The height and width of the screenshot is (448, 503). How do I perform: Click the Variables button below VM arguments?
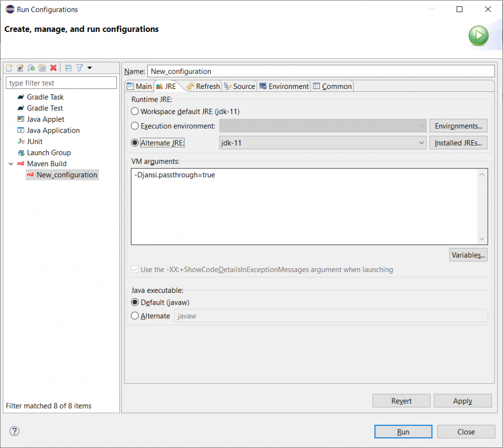(468, 254)
